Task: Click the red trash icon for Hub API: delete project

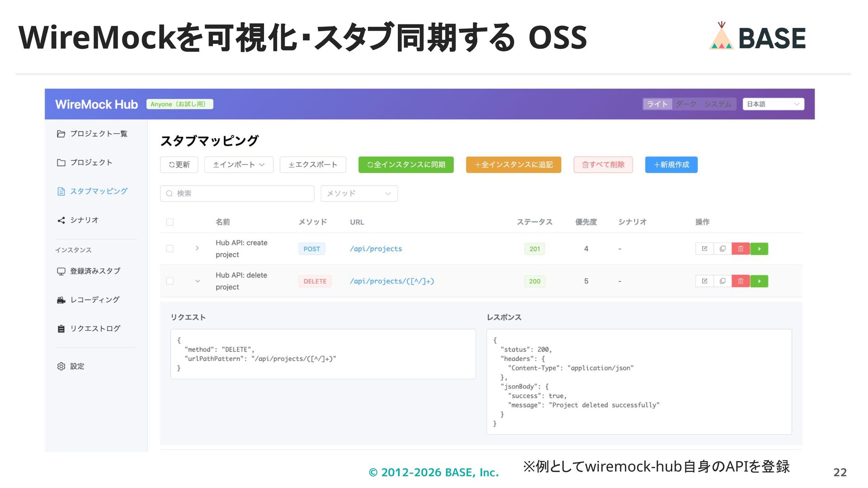Action: [741, 281]
